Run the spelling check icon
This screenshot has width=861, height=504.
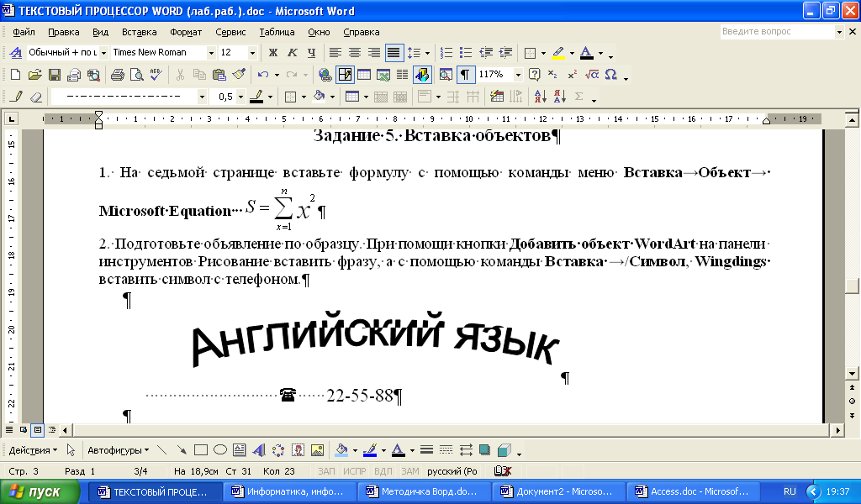[x=156, y=75]
